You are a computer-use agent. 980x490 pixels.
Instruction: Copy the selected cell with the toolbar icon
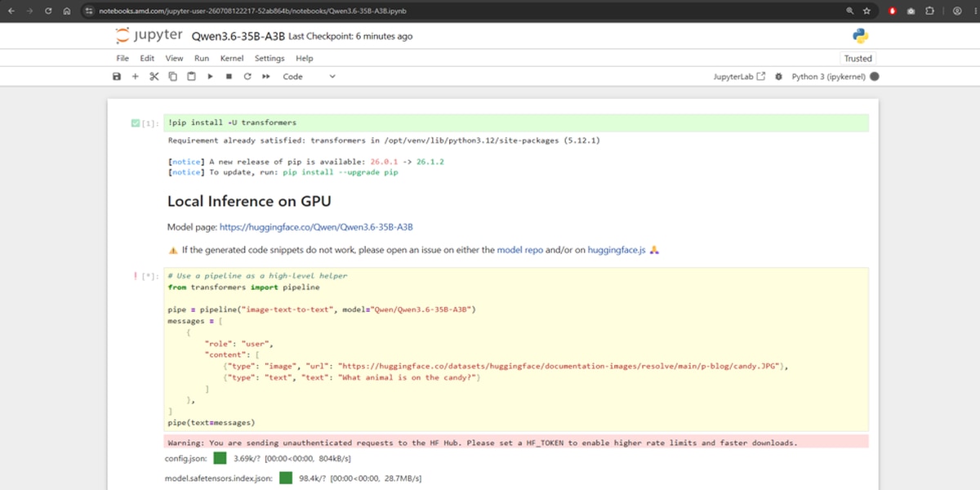172,77
